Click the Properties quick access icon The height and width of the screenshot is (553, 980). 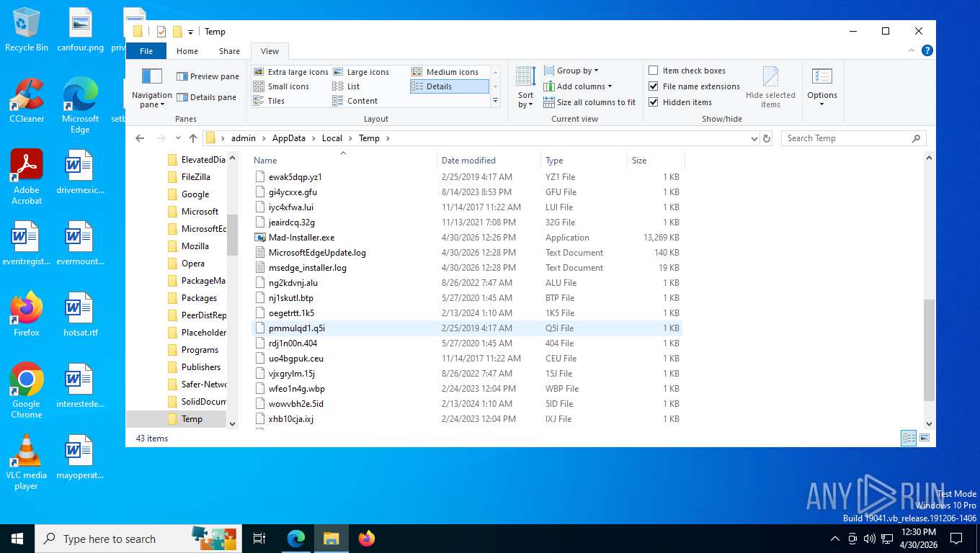click(161, 32)
